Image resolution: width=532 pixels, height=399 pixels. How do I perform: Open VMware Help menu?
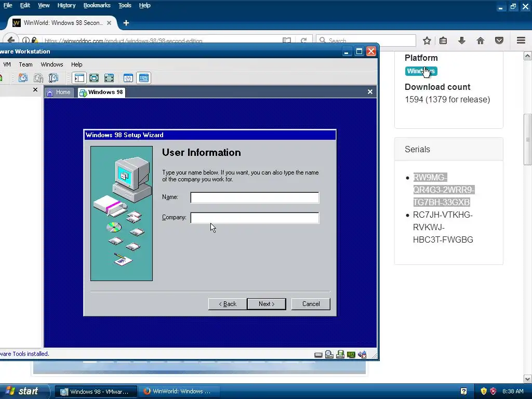pyautogui.click(x=77, y=64)
